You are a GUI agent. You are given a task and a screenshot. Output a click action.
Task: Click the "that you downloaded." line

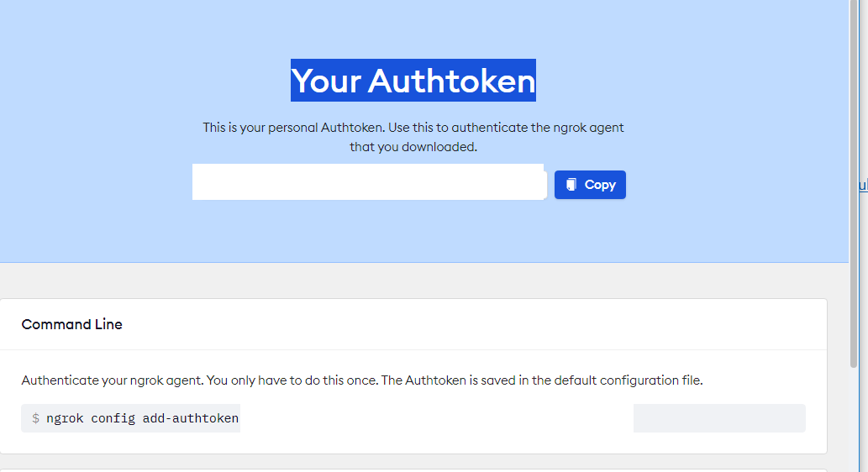pyautogui.click(x=413, y=147)
